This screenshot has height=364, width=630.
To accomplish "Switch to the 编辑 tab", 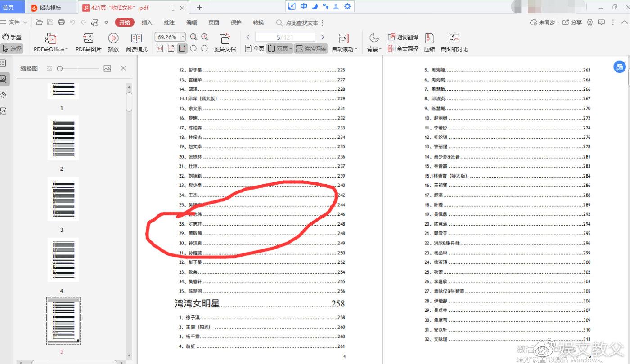I will [x=192, y=22].
